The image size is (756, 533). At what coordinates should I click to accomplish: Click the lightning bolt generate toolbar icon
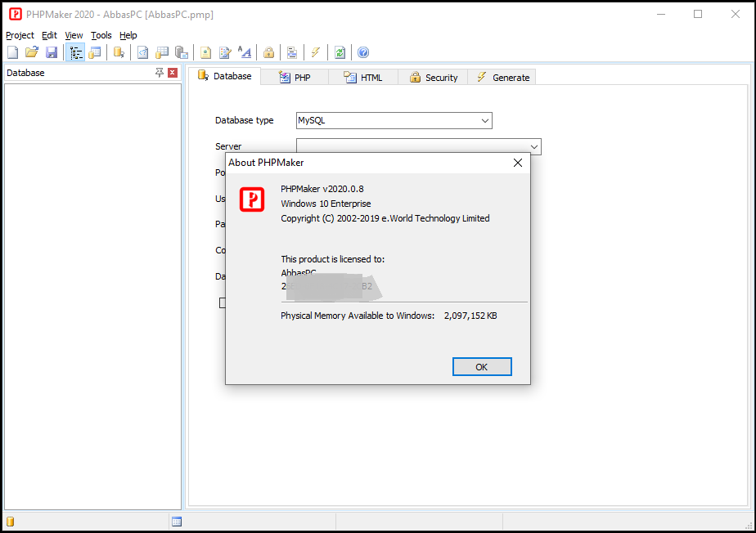point(316,52)
